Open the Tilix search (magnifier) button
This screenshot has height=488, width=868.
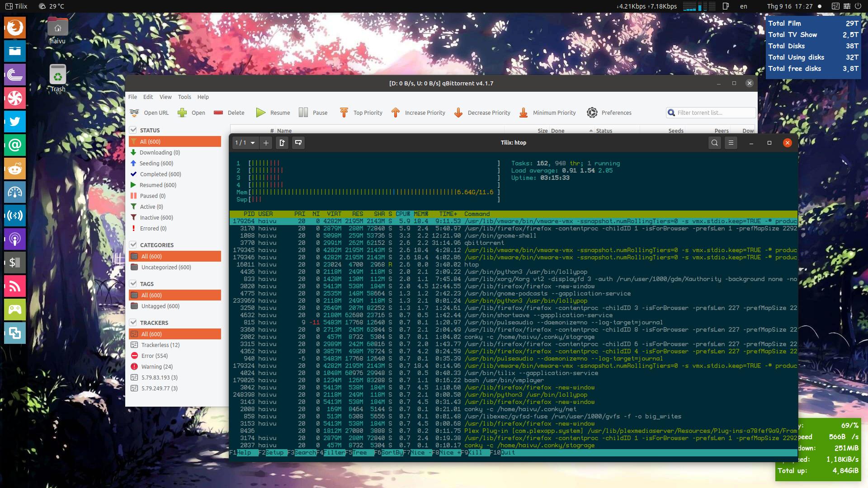(x=714, y=143)
